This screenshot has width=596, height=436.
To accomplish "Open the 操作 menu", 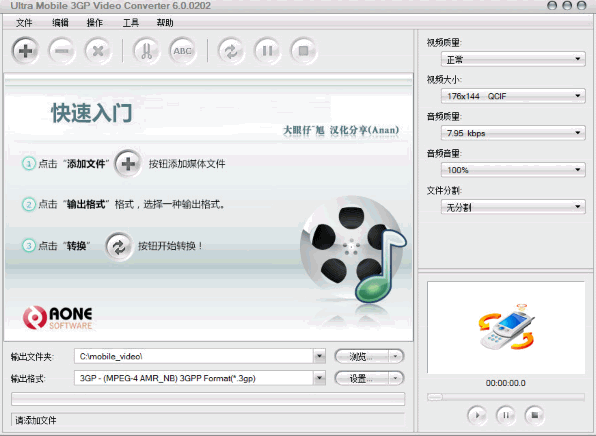I will tap(95, 23).
